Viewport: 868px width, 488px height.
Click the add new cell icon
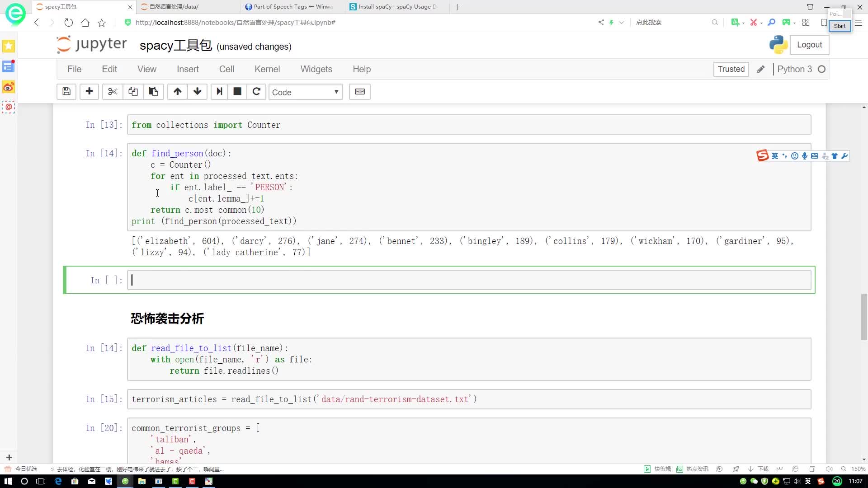click(89, 92)
